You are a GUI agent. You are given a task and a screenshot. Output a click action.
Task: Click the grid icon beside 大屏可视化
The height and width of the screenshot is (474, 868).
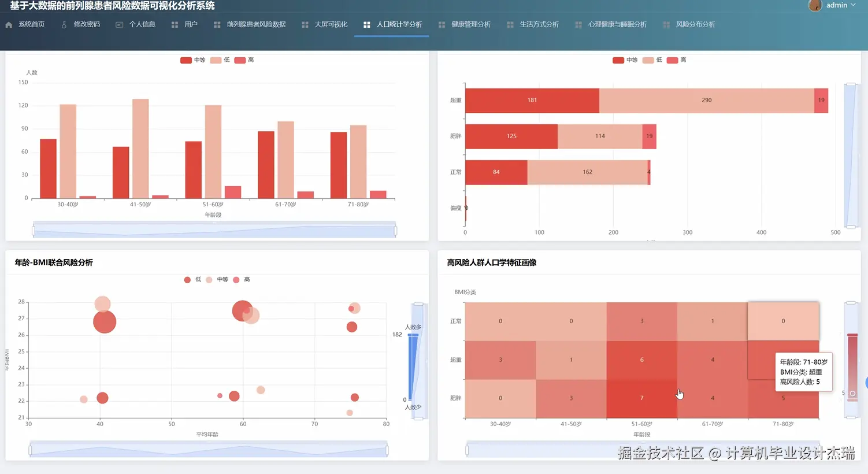(305, 25)
